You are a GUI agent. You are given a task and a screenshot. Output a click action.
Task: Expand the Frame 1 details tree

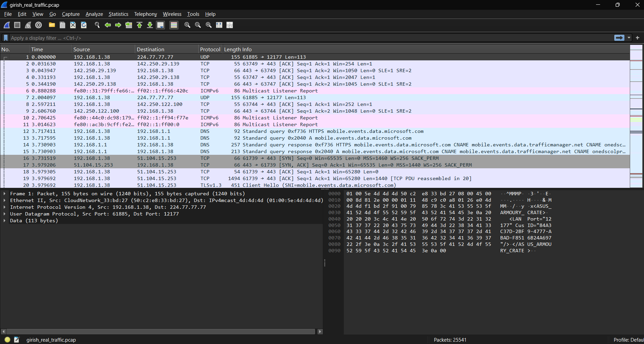coord(4,194)
